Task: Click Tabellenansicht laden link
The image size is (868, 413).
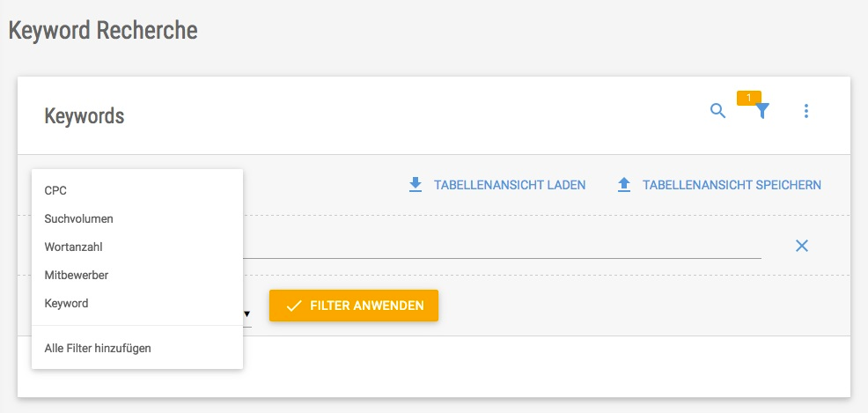Action: (510, 185)
